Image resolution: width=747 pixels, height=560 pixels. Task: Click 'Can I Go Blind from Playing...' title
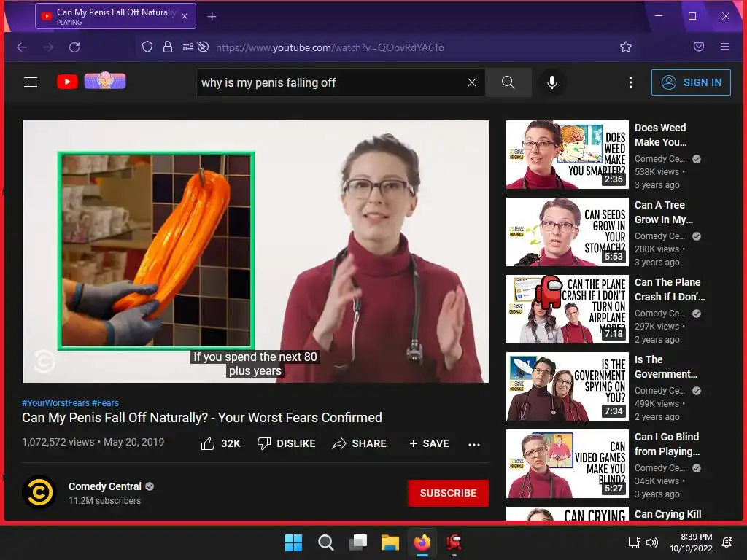[x=667, y=444]
